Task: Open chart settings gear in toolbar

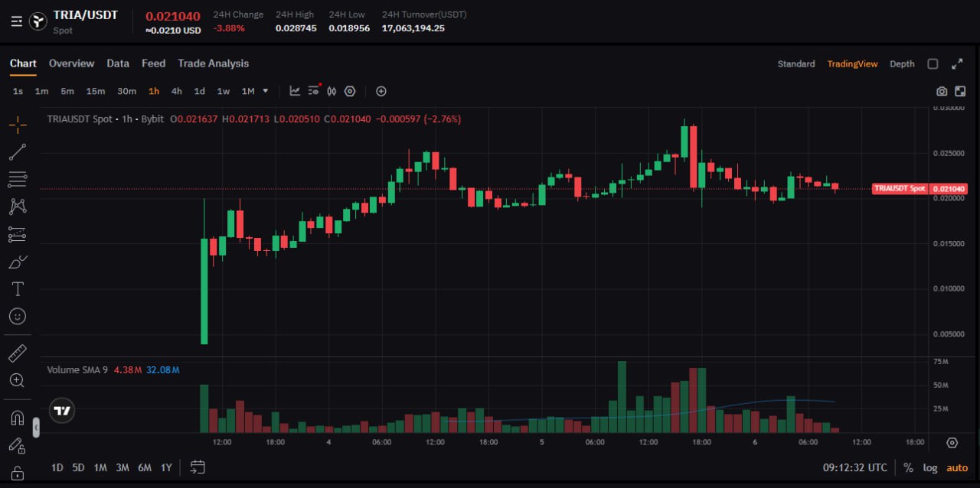Action: point(350,91)
